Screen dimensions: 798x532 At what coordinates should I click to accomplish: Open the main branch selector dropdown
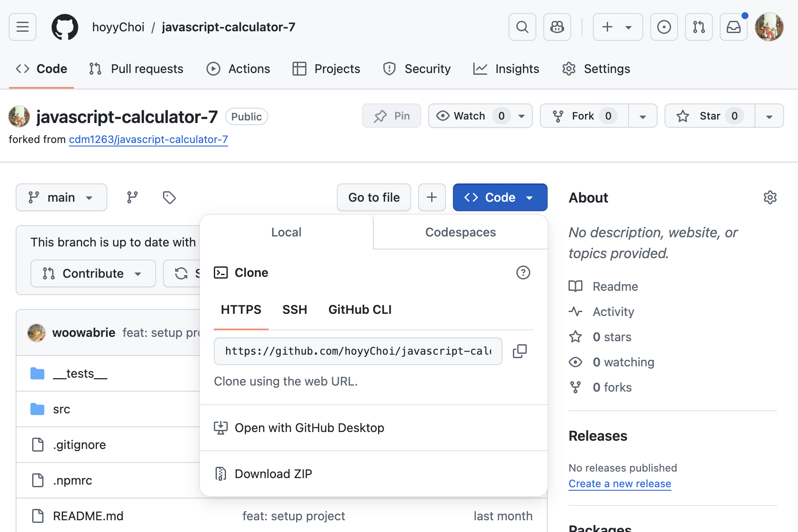coord(61,197)
